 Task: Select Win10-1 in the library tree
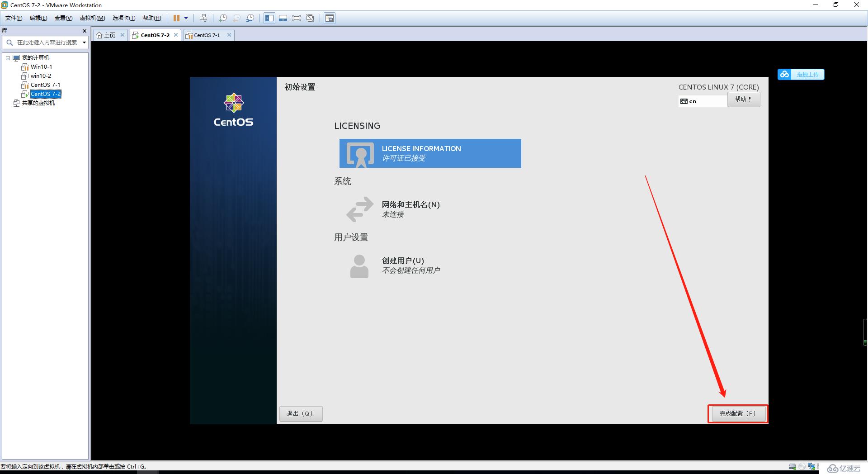pyautogui.click(x=41, y=67)
